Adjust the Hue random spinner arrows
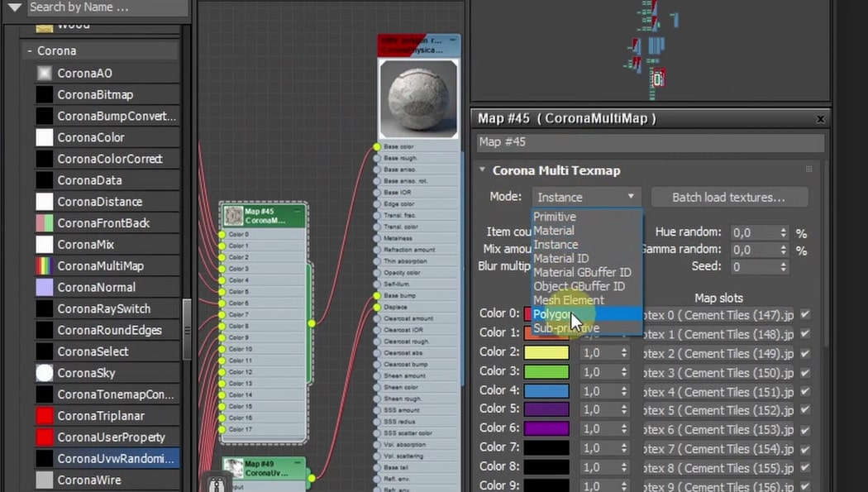 click(784, 232)
